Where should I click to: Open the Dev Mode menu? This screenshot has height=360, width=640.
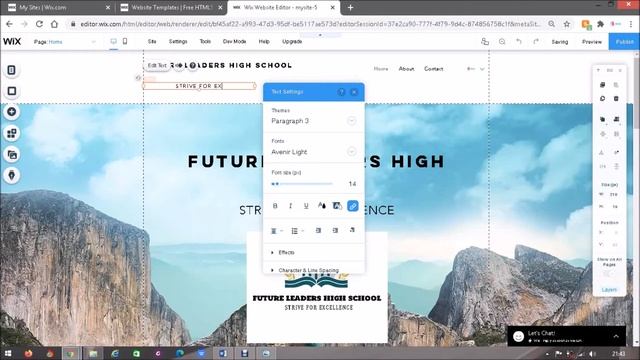pyautogui.click(x=234, y=42)
